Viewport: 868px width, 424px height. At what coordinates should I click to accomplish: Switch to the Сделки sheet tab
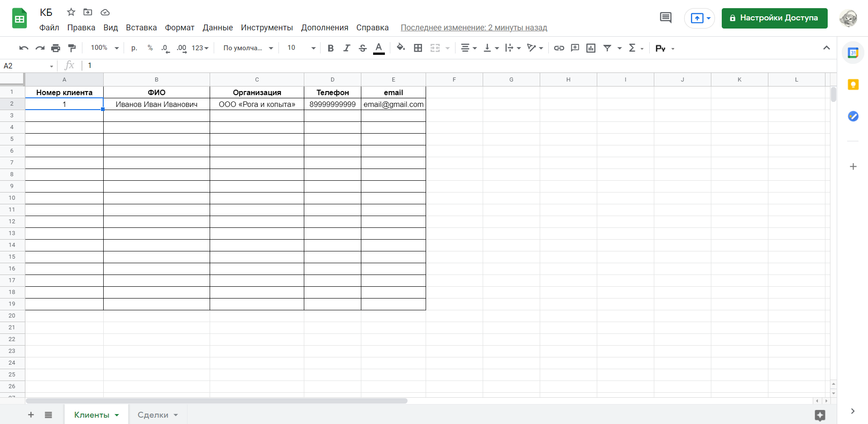153,415
